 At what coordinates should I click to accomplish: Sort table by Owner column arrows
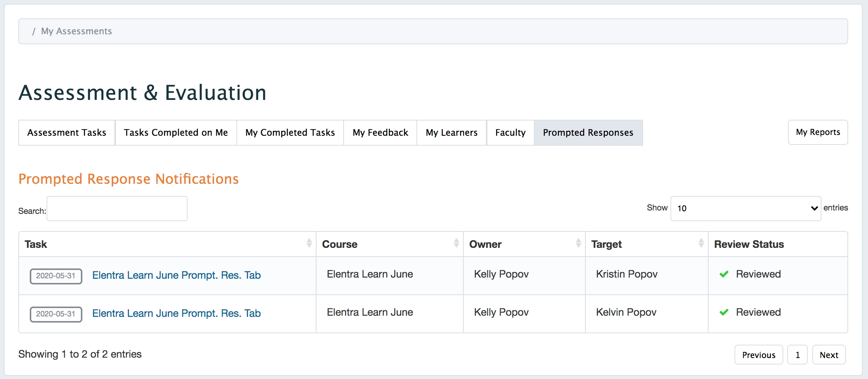[x=578, y=243]
